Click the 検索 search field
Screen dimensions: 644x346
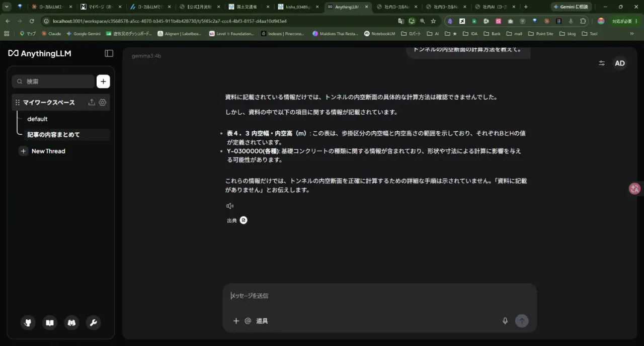[53, 81]
